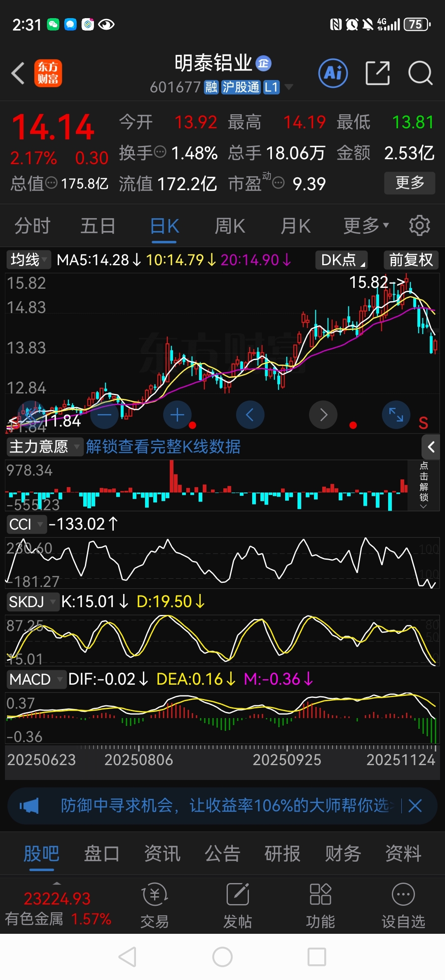Switch to 周K chart tab

230,226
